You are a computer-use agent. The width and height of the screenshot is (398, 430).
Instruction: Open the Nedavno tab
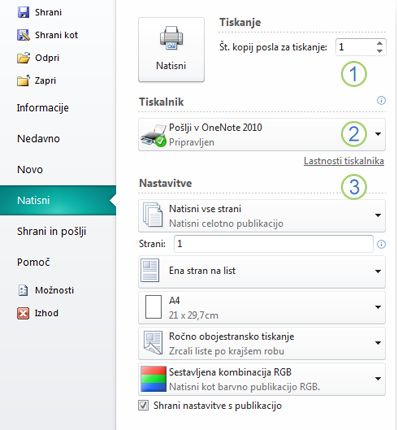coord(38,138)
